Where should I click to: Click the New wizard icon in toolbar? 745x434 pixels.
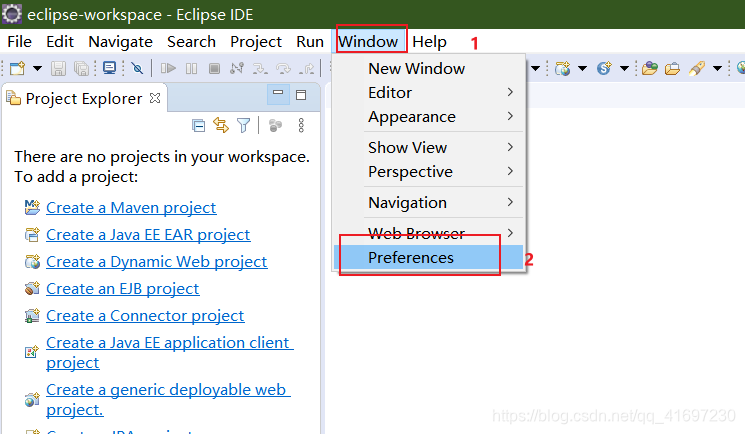click(x=17, y=68)
